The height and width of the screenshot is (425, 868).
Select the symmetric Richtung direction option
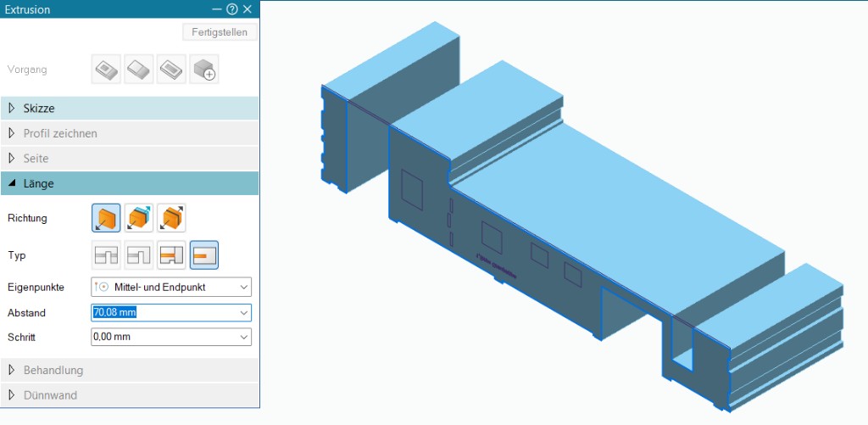click(171, 218)
